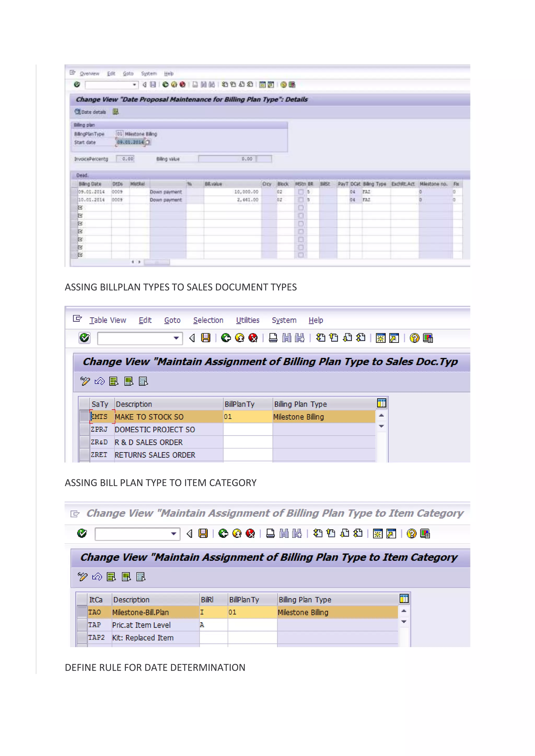The image size is (535, 756).
Task: Click red Cancel icon in Sales Doc.Typ toolbar
Action: tap(253, 338)
